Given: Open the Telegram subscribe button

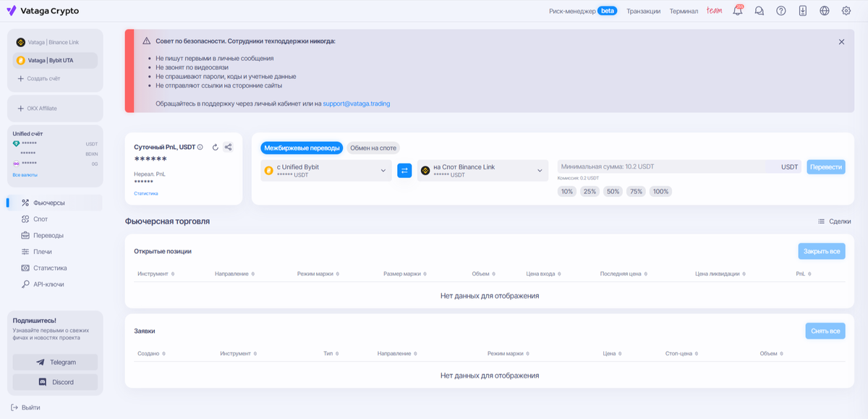Looking at the screenshot, I should [x=55, y=362].
